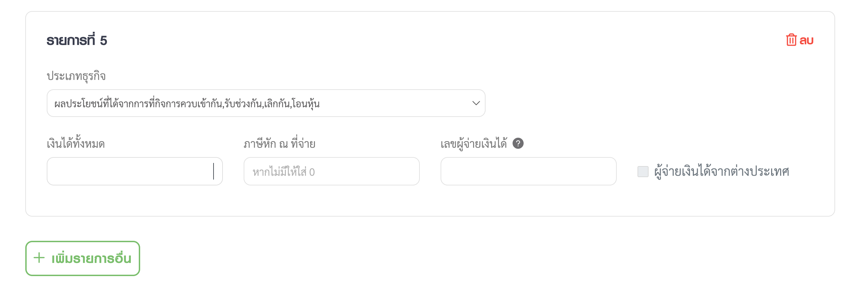
Task: Click the ภาษีหัก ณ ที่จ่าย input field
Action: pyautogui.click(x=332, y=171)
